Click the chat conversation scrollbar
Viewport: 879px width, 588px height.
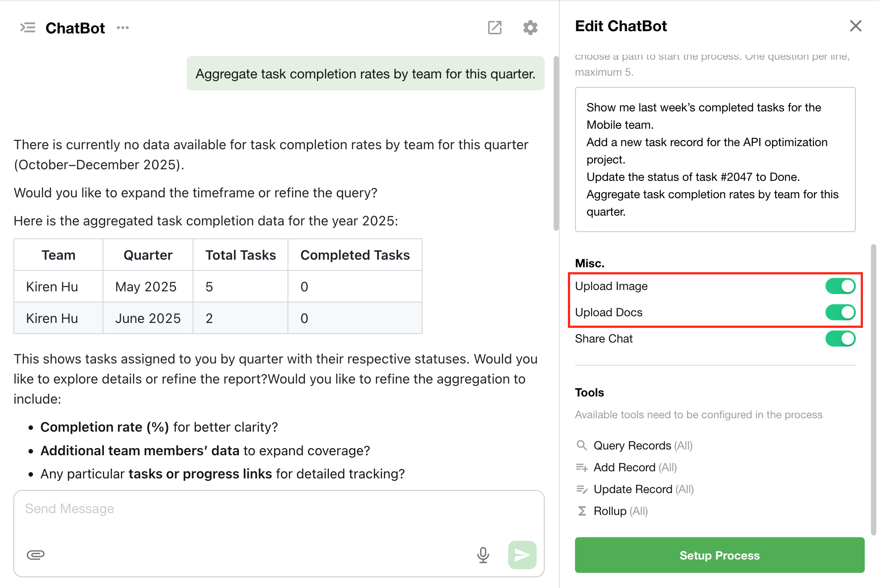556,143
